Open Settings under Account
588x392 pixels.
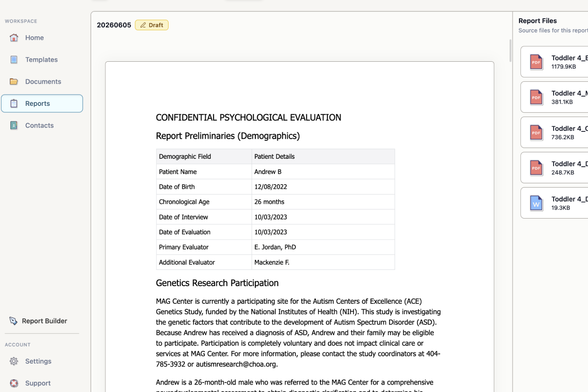tap(42, 361)
